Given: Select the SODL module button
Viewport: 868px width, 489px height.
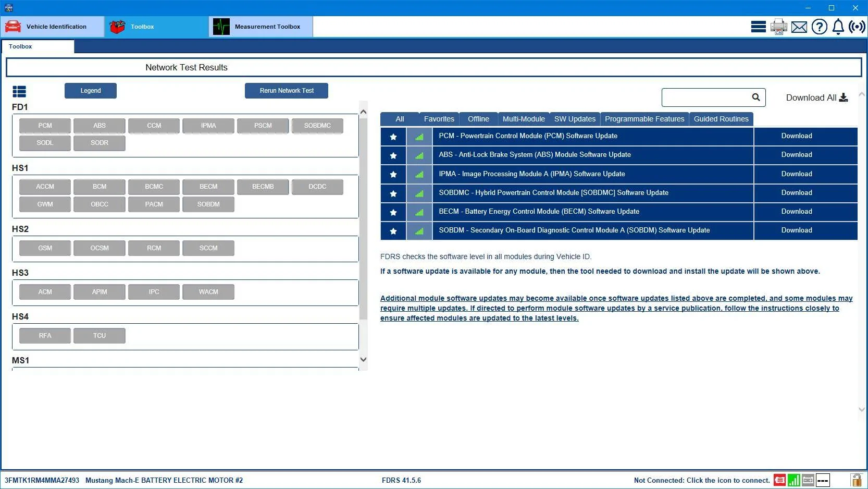Looking at the screenshot, I should [x=45, y=143].
